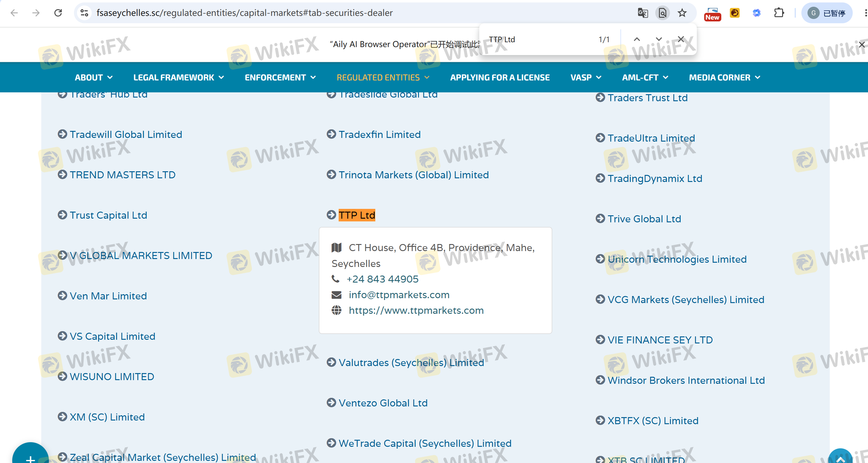Screen dimensions: 868x463
Task: Expand Tradexfin Limited entry
Action: tap(379, 134)
